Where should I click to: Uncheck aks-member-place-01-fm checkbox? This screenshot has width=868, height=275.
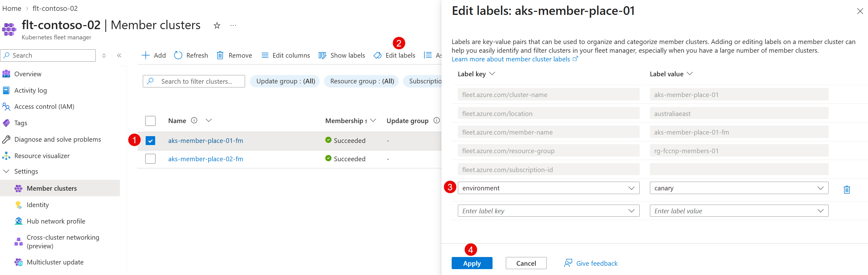tap(150, 141)
